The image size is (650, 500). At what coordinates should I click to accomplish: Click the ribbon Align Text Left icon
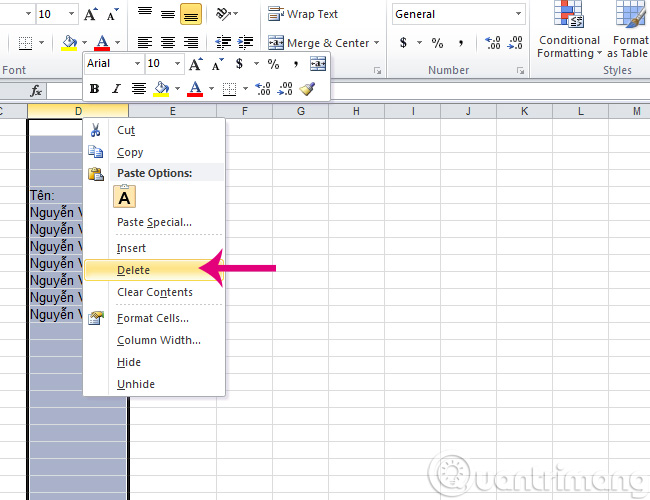pos(145,42)
